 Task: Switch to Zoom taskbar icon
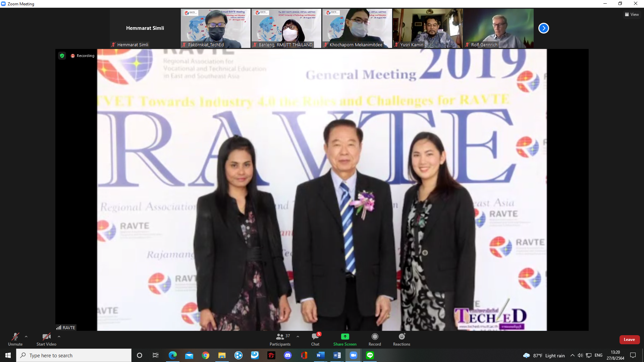pyautogui.click(x=354, y=355)
